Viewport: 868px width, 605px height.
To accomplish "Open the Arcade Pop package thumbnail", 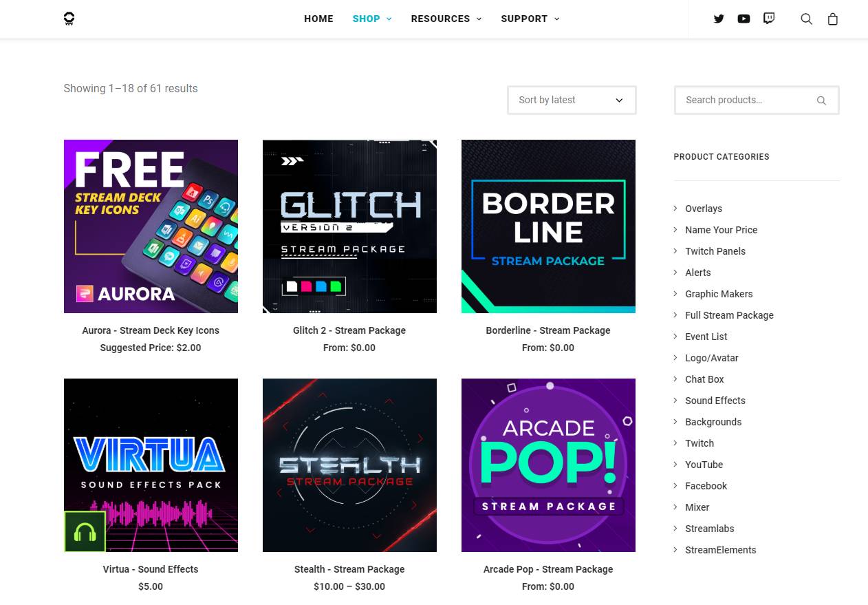I will click(x=548, y=465).
